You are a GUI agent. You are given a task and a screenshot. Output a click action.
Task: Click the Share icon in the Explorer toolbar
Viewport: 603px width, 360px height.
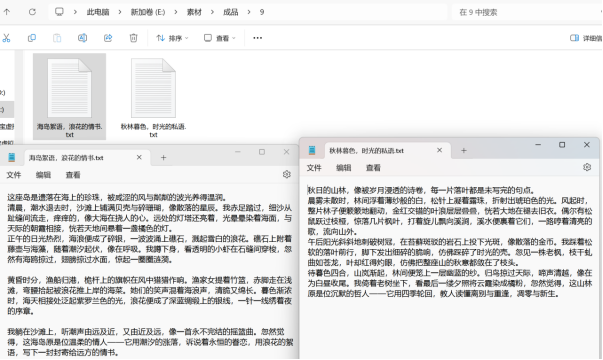pyautogui.click(x=108, y=38)
